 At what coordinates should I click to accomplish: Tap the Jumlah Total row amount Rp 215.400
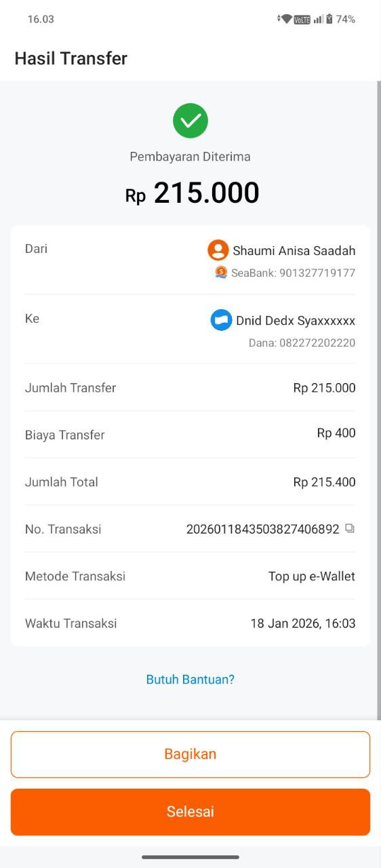coord(324,482)
